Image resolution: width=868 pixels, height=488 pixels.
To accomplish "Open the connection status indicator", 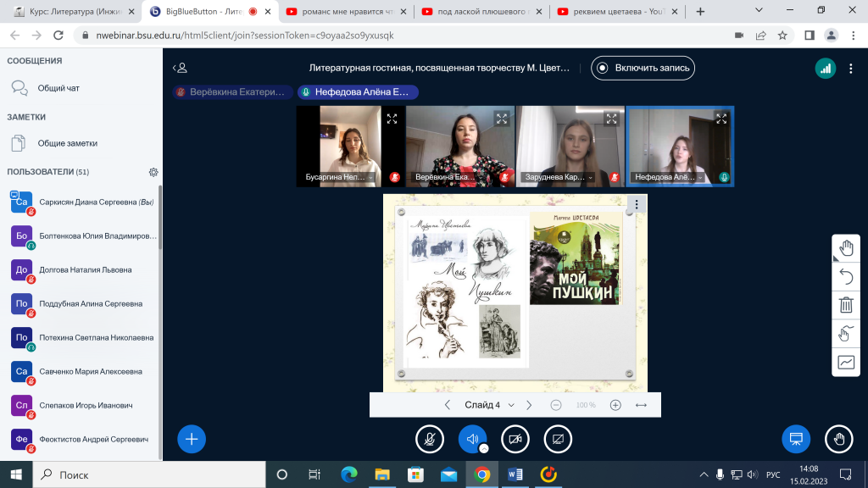I will pos(826,69).
